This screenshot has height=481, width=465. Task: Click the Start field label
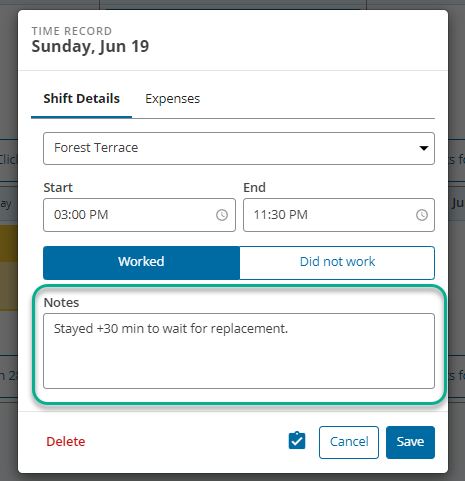58,188
